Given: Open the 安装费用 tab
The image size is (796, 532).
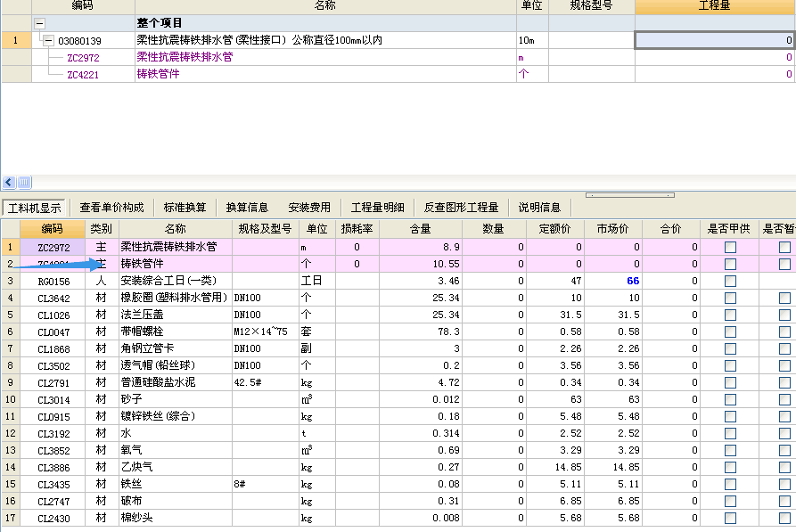Looking at the screenshot, I should (x=309, y=207).
